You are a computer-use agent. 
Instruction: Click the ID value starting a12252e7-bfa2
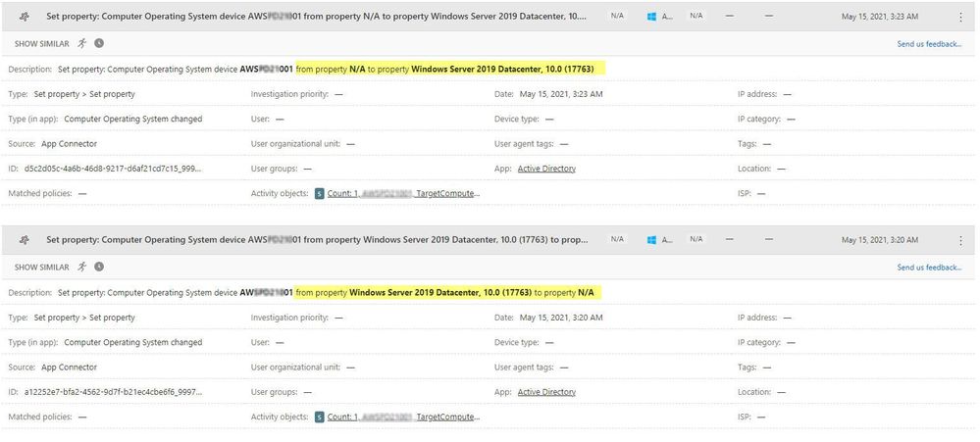point(113,392)
